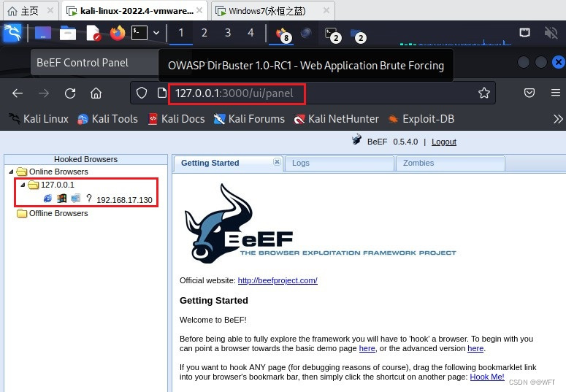Image resolution: width=566 pixels, height=392 pixels.
Task: Select the Online Browsers folder
Action: click(x=58, y=172)
